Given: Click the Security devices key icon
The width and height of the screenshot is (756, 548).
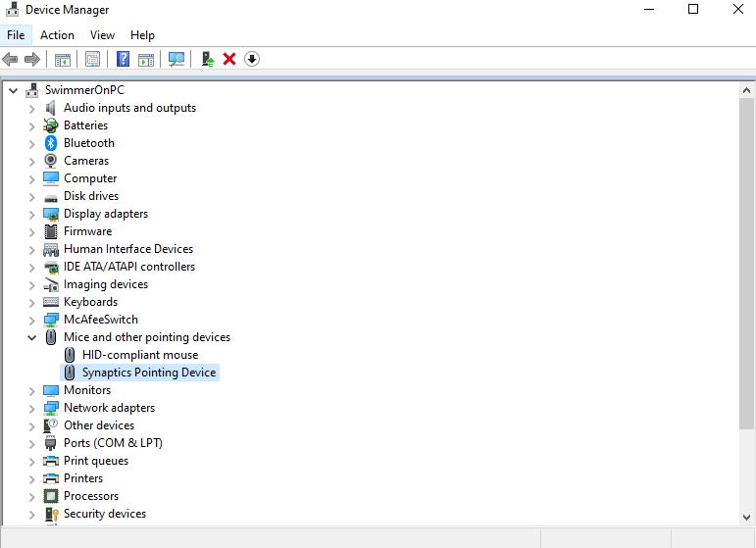Looking at the screenshot, I should click(x=51, y=514).
